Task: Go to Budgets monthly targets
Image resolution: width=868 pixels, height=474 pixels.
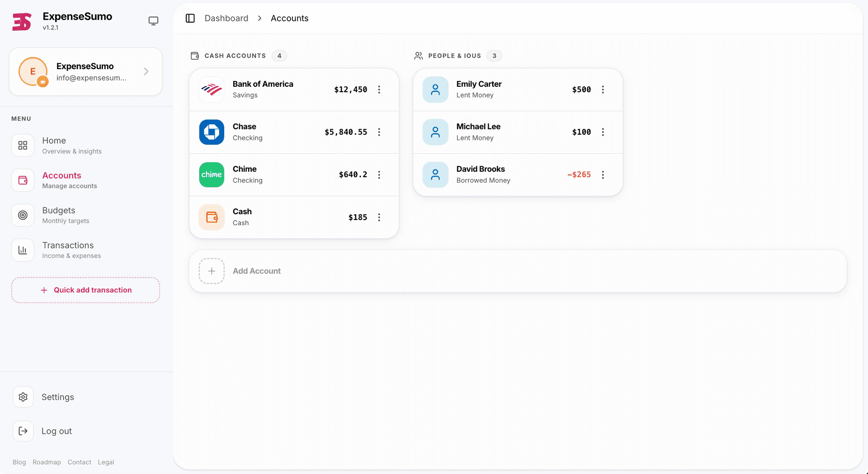Action: point(86,215)
